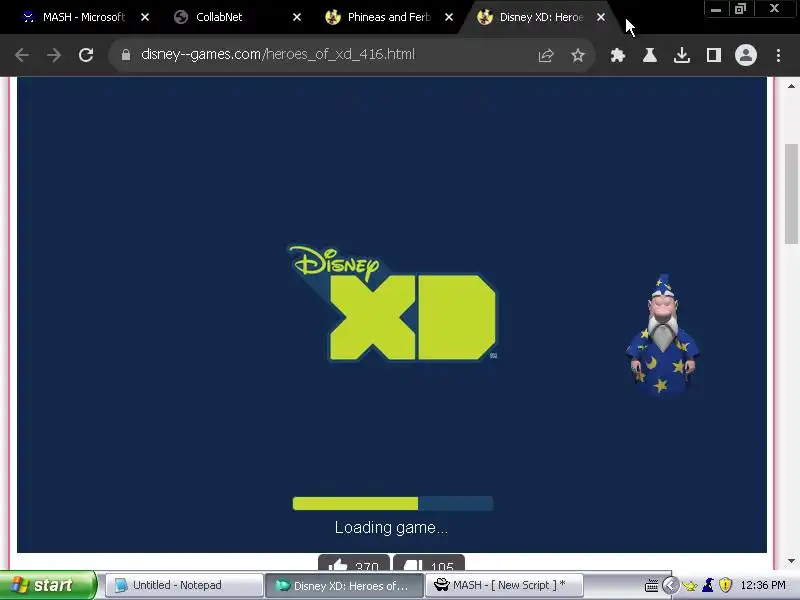Image resolution: width=800 pixels, height=600 pixels.
Task: Share this page from the address bar
Action: [545, 55]
